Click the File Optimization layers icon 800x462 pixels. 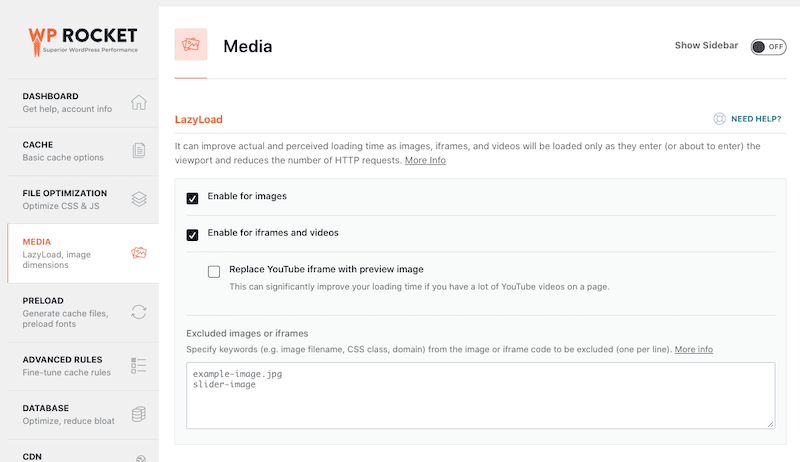click(x=139, y=199)
